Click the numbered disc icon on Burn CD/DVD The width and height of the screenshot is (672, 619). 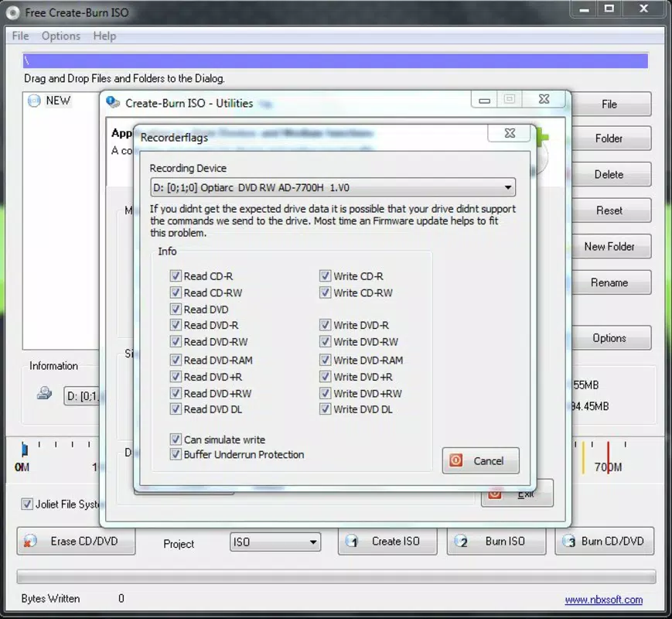(x=569, y=542)
